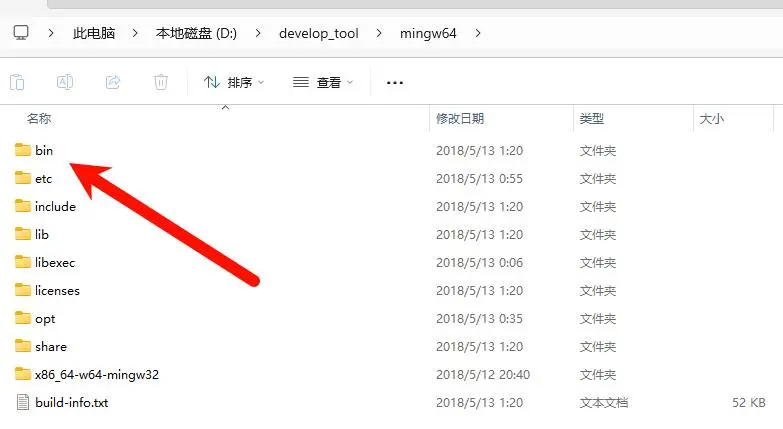Click date 2018/5/12 20:40 of x86_64-w64-mingw32

tap(483, 375)
